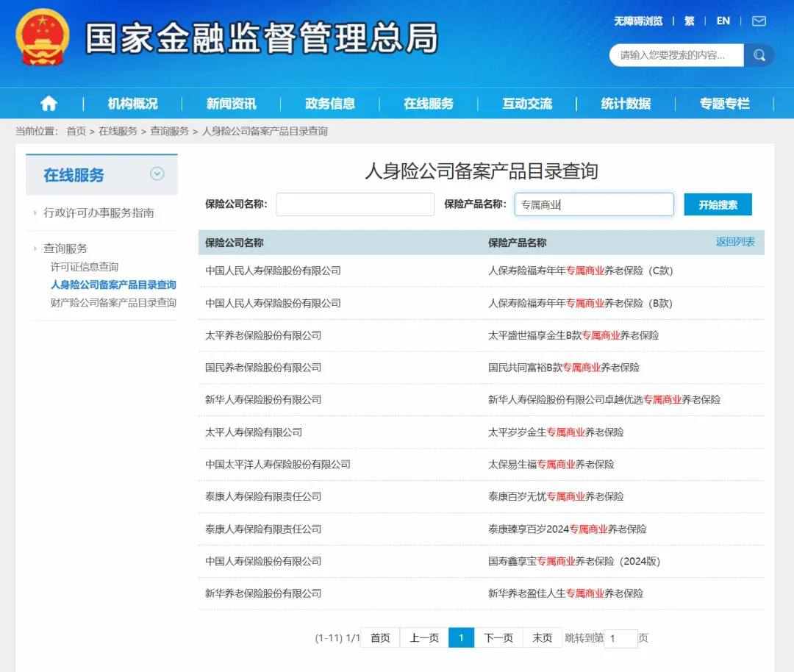Viewport: 794px width, 672px height.
Task: Click the national emblem logo
Action: tap(43, 37)
